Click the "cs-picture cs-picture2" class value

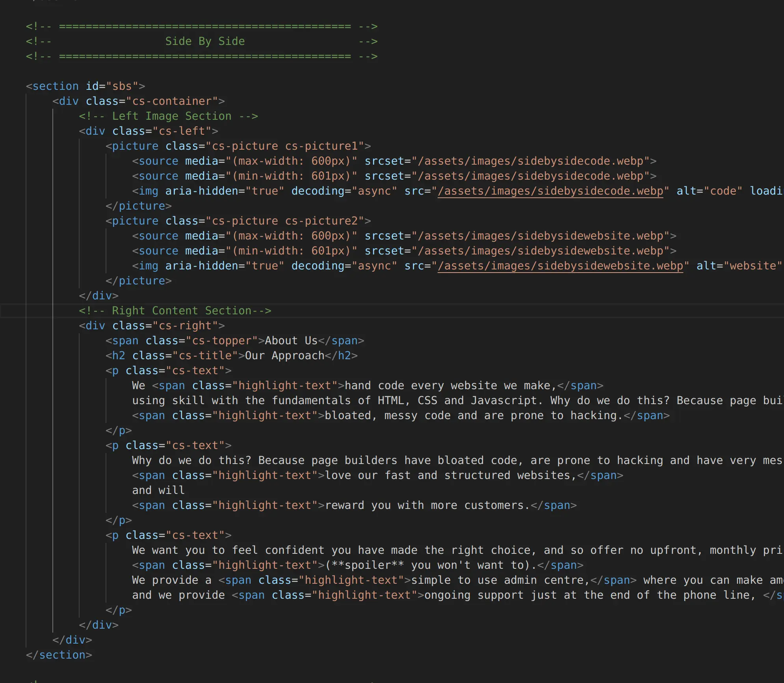(x=284, y=221)
